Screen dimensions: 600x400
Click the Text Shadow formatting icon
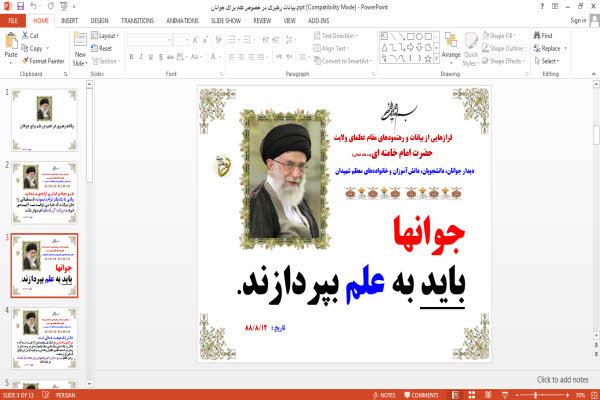(x=161, y=57)
